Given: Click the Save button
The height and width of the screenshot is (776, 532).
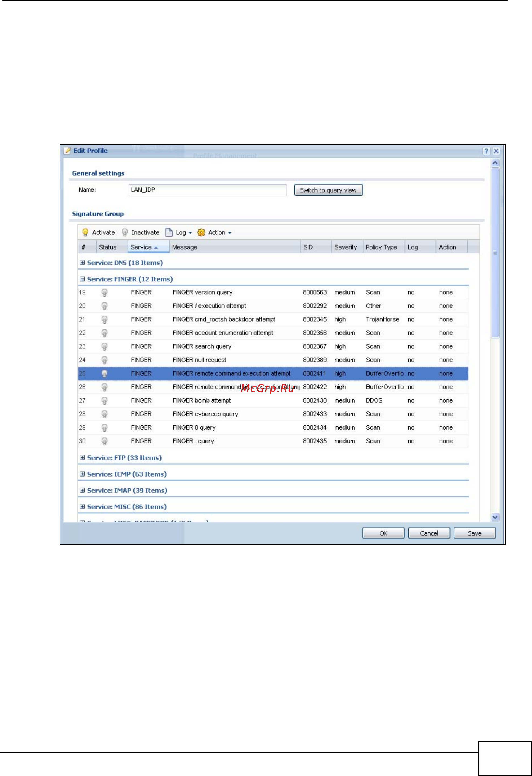Looking at the screenshot, I should [474, 533].
